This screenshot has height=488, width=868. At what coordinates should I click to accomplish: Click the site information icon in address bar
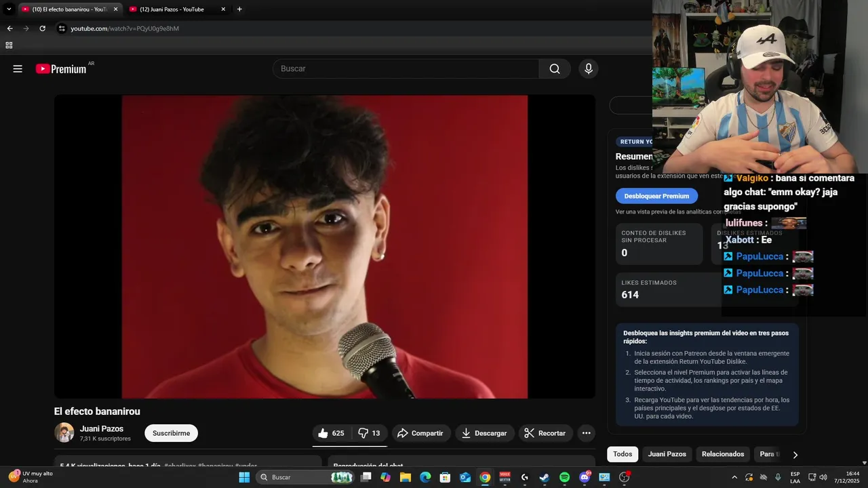click(62, 28)
